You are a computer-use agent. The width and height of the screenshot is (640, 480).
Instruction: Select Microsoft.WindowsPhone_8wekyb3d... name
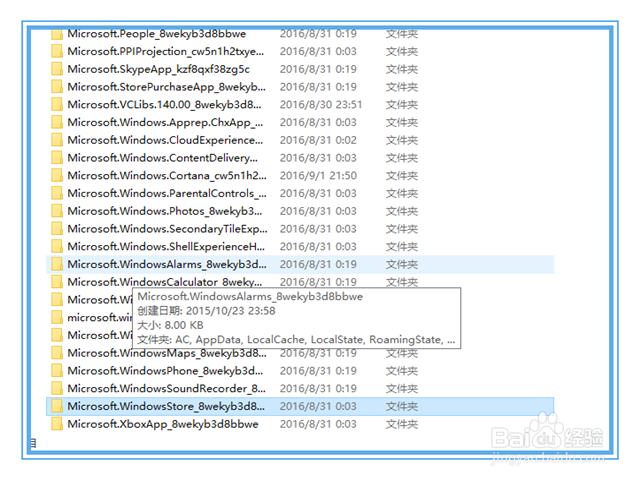click(x=165, y=371)
